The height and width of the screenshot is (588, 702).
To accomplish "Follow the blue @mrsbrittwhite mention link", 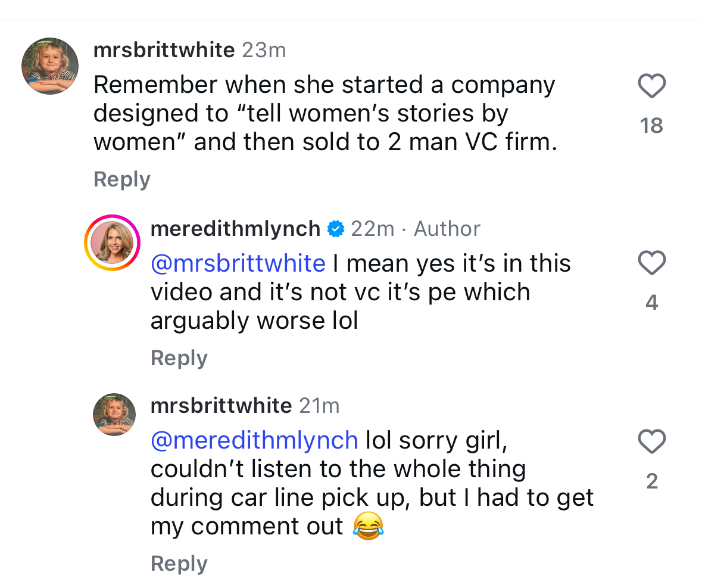I will (x=238, y=263).
